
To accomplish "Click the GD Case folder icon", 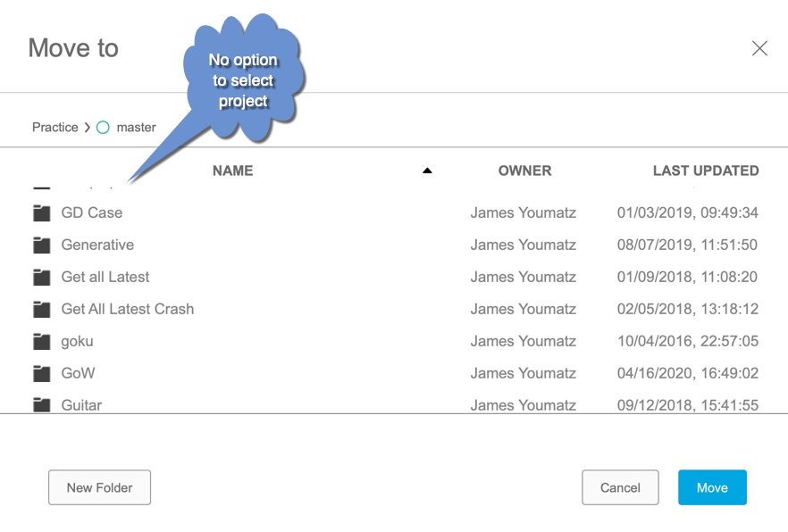I will point(41,212).
